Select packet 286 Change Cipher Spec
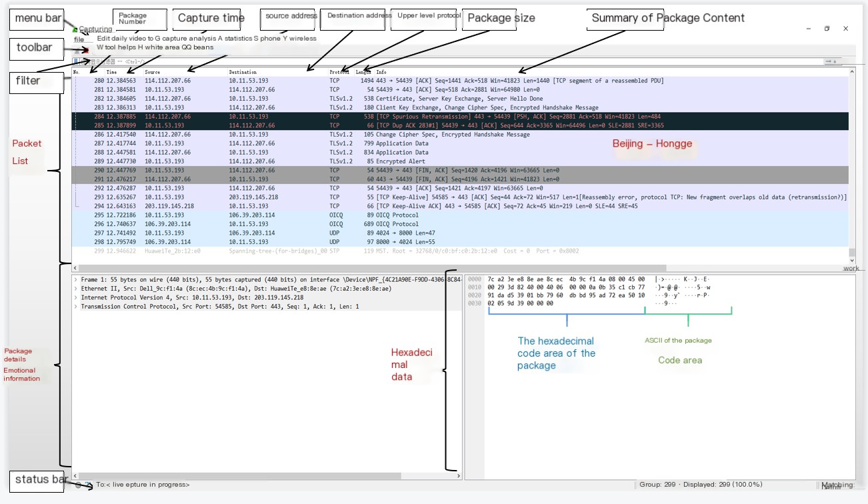Image resolution: width=868 pixels, height=504 pixels. click(x=460, y=135)
